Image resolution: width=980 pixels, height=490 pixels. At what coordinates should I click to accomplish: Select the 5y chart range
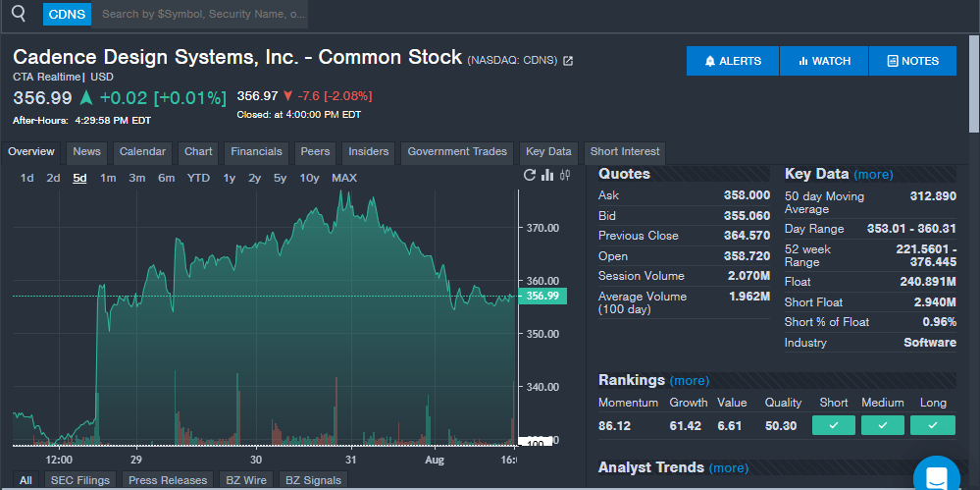(280, 179)
